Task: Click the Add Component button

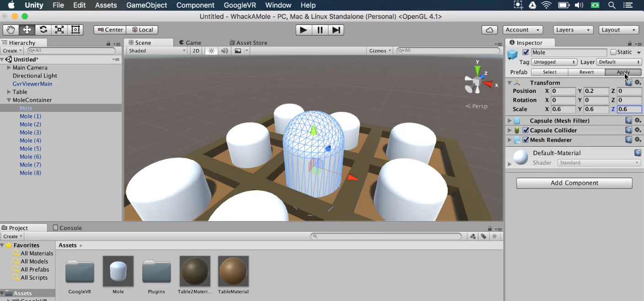Action: pyautogui.click(x=574, y=183)
